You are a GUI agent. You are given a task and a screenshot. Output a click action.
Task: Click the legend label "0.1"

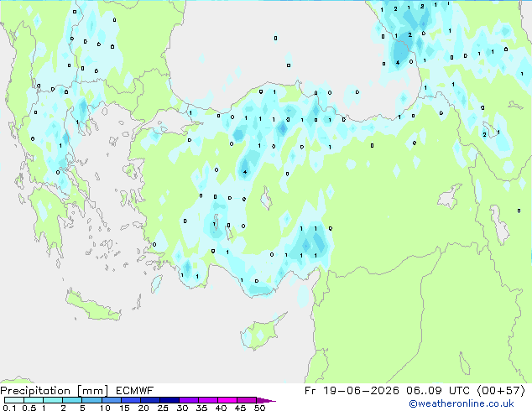[x=9, y=408]
